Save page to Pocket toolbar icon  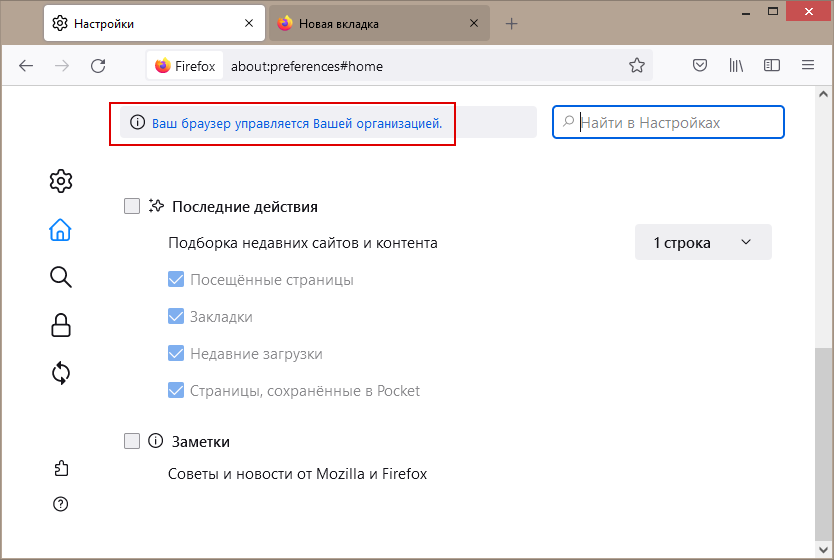point(700,65)
